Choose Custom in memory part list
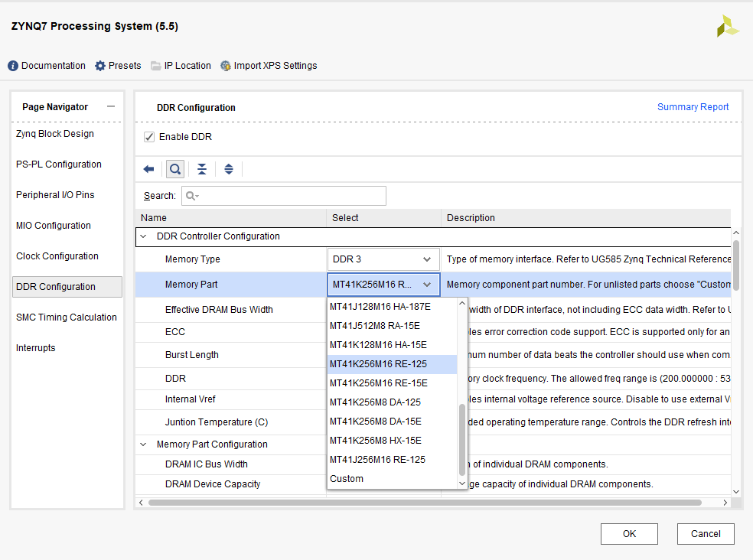 (x=393, y=479)
